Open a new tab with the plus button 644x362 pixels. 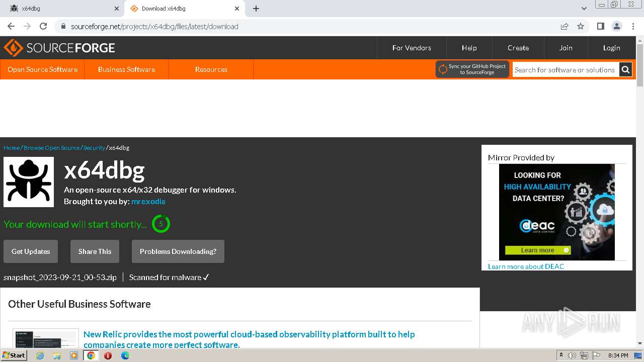tap(256, 9)
